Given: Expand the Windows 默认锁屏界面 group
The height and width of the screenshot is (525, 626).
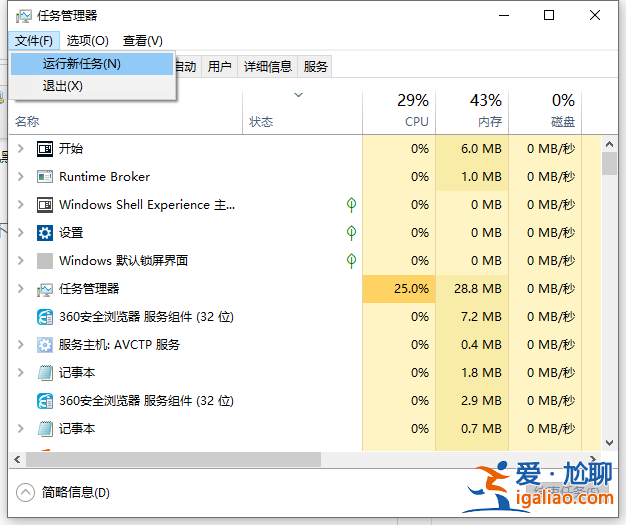Looking at the screenshot, I should click(21, 260).
